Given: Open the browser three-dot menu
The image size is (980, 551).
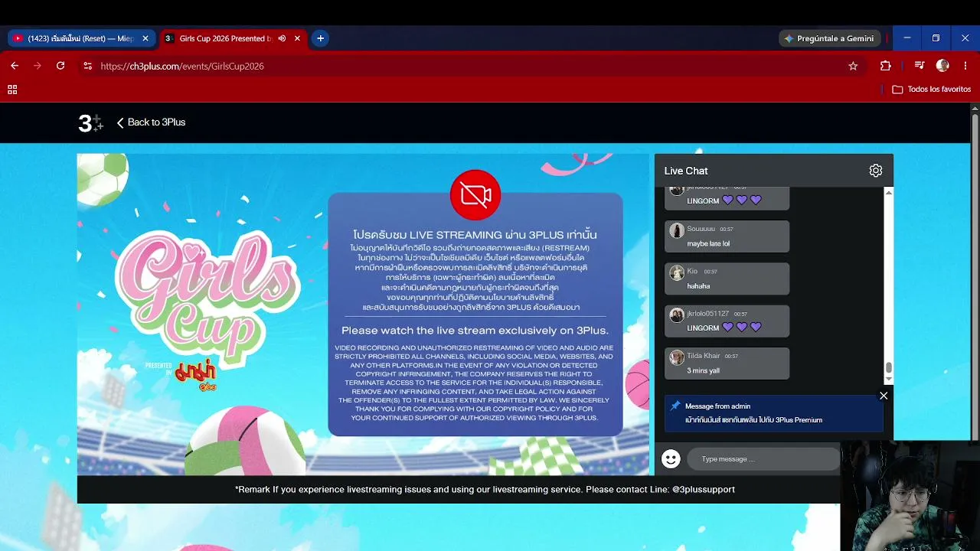Looking at the screenshot, I should [x=965, y=66].
